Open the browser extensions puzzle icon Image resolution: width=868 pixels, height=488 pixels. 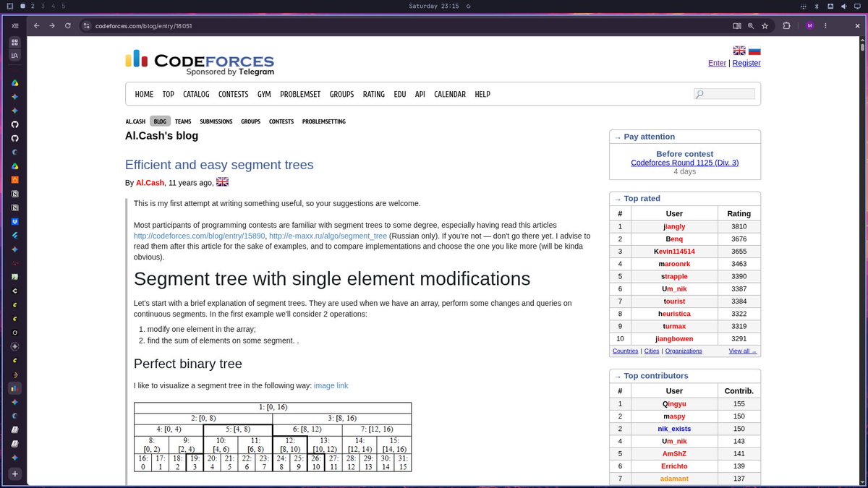[x=786, y=26]
